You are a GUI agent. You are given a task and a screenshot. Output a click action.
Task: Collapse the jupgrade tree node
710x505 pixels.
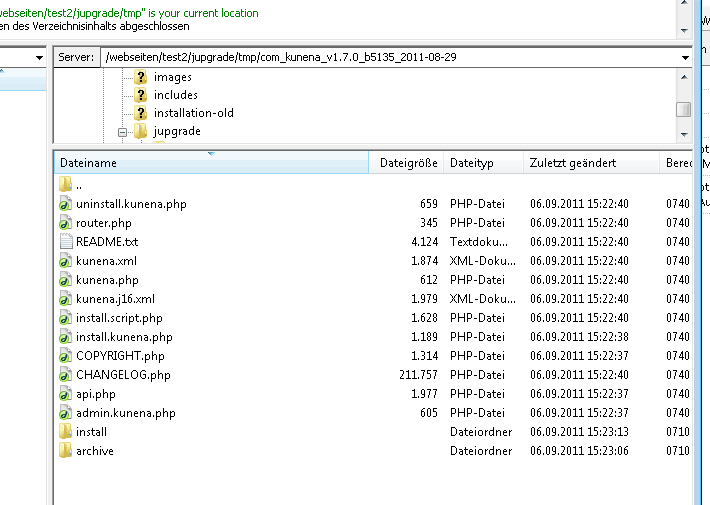tap(122, 132)
